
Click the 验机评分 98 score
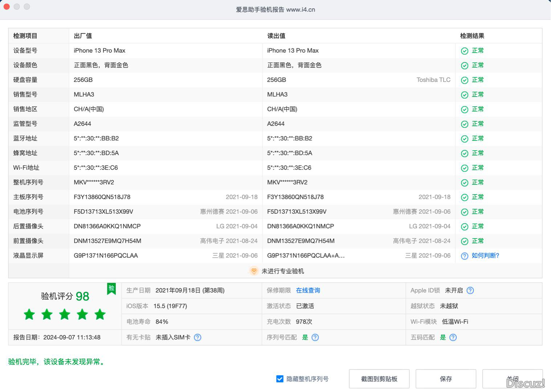click(65, 296)
